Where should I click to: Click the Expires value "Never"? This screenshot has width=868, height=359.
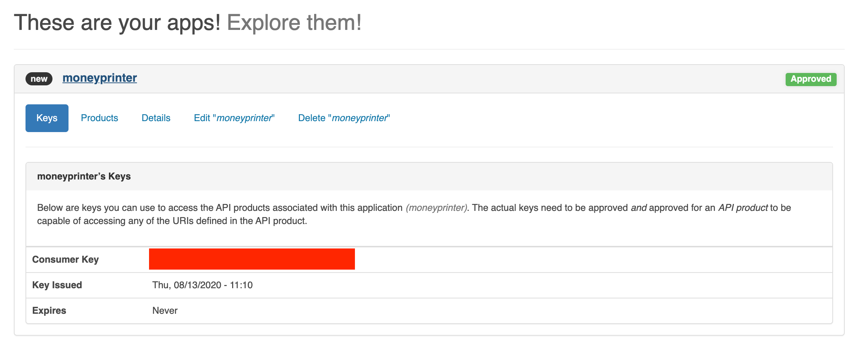165,310
